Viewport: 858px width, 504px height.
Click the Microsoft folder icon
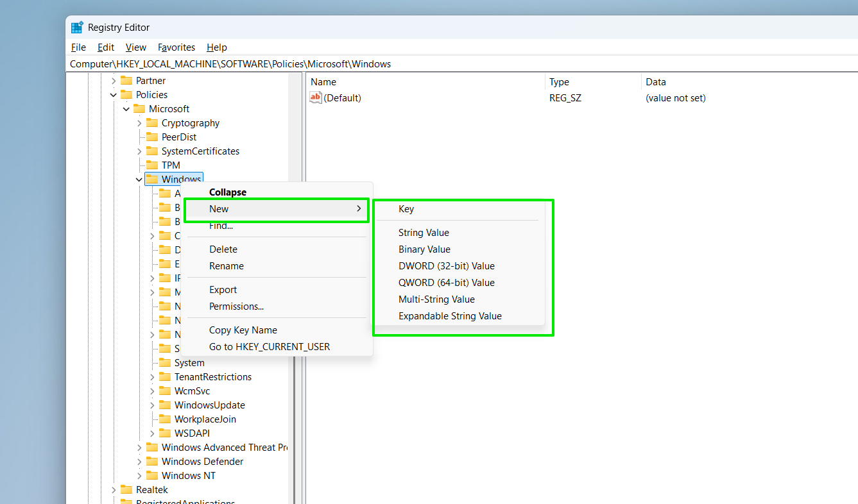click(139, 109)
